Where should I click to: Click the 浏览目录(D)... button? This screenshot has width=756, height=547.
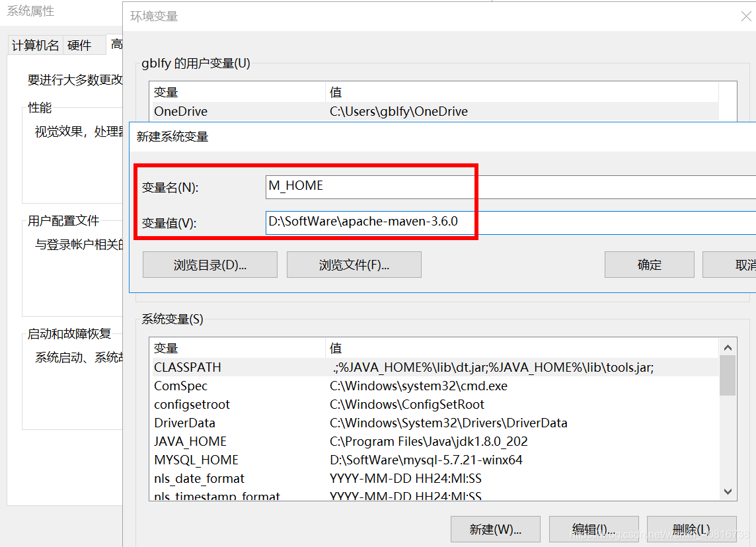coord(209,265)
